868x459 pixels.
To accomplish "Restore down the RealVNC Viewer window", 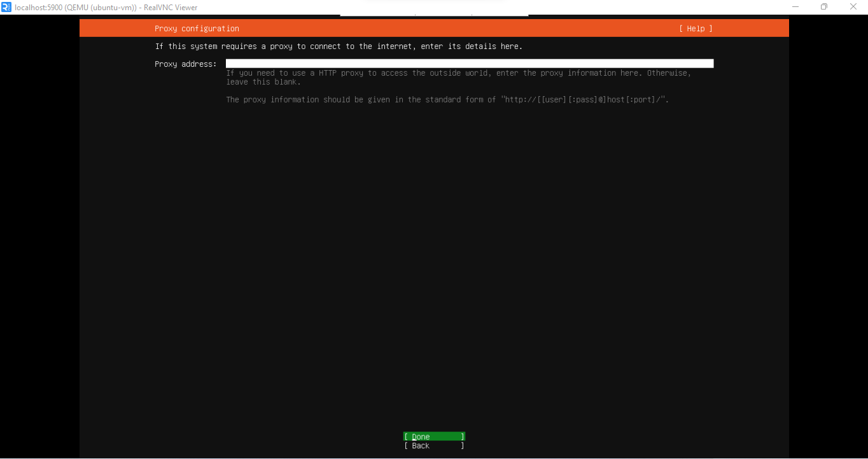I will point(824,7).
